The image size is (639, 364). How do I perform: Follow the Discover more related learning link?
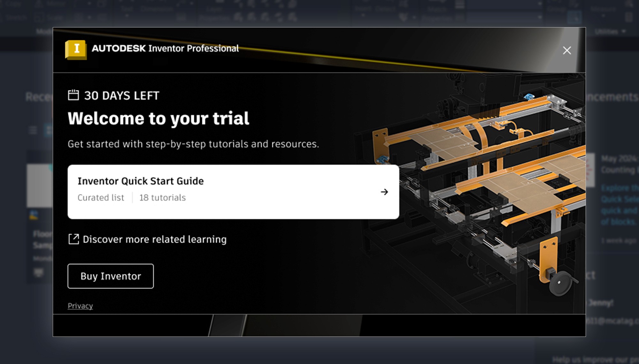point(155,239)
